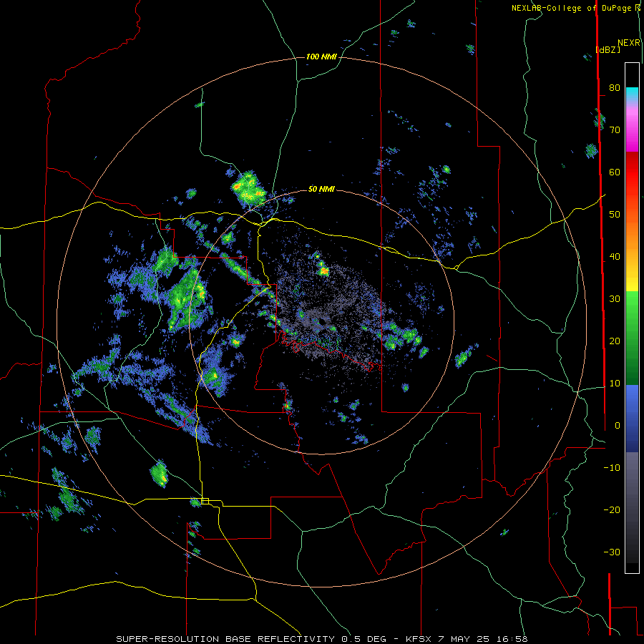The width and height of the screenshot is (644, 644).
Task: Click the "50 NMI" range ring label
Action: [321, 189]
